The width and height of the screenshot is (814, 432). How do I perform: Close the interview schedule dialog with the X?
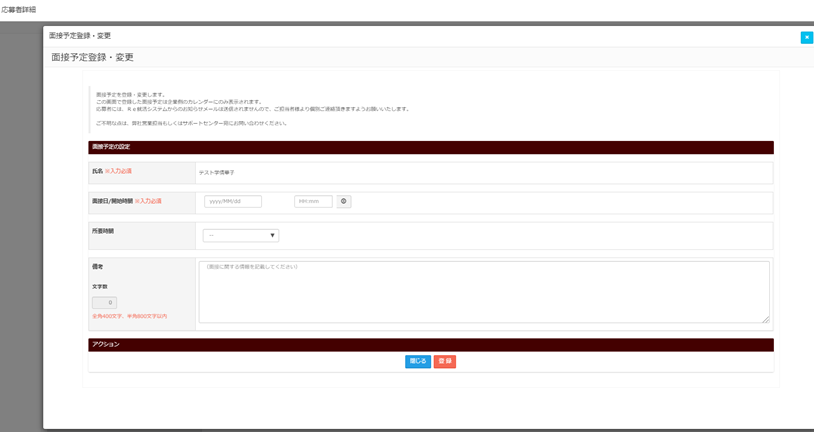pyautogui.click(x=806, y=38)
